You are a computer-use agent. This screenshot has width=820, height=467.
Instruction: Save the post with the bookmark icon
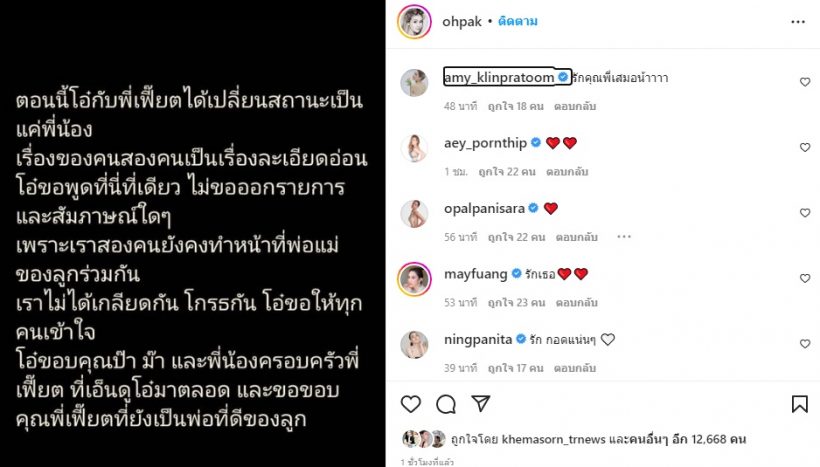[800, 404]
